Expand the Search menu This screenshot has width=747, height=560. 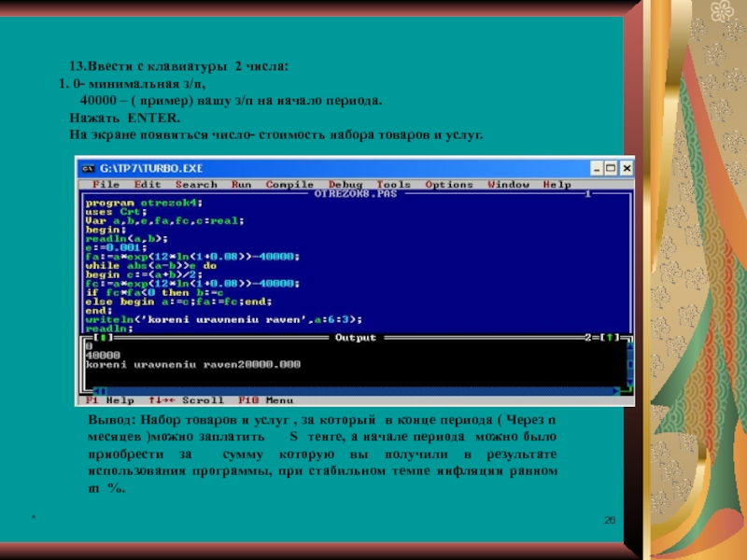click(196, 185)
